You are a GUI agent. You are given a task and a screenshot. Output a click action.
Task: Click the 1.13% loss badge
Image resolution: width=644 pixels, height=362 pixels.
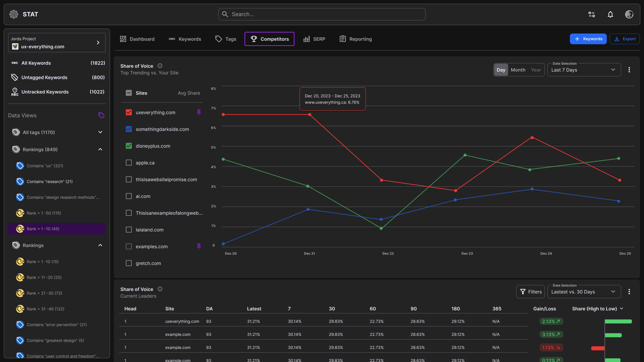point(551,348)
